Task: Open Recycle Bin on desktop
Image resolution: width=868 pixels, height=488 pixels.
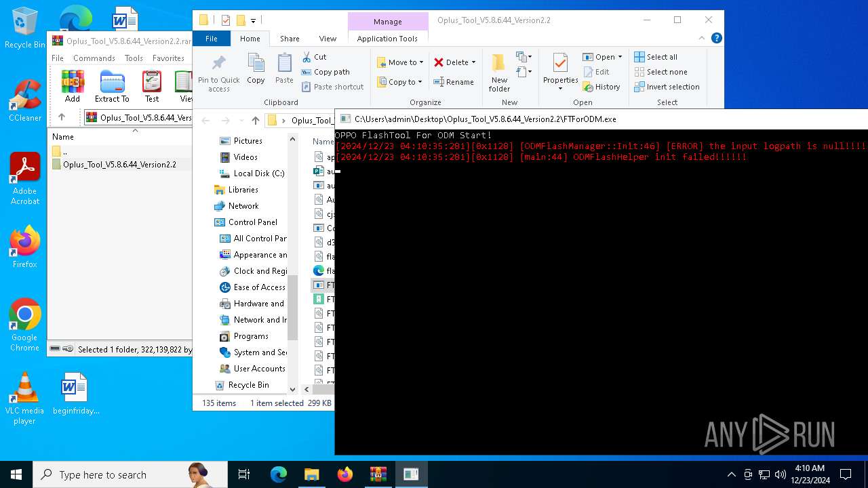Action: [x=25, y=28]
